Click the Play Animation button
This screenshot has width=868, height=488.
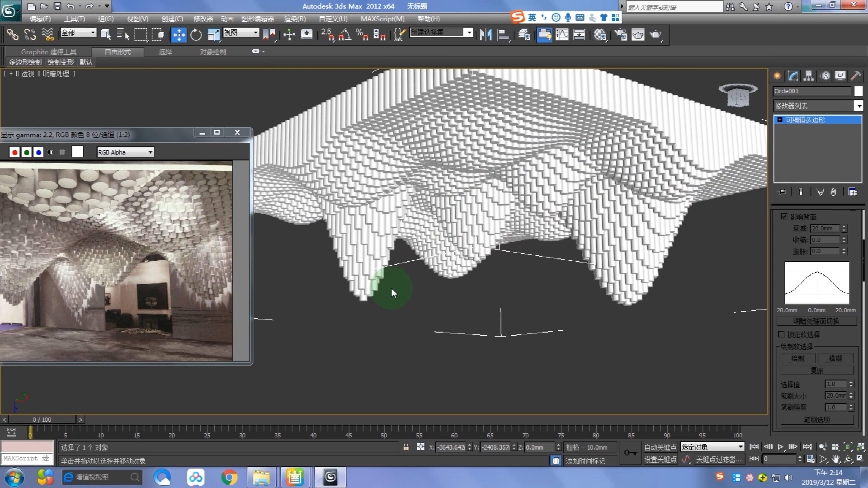coord(780,447)
